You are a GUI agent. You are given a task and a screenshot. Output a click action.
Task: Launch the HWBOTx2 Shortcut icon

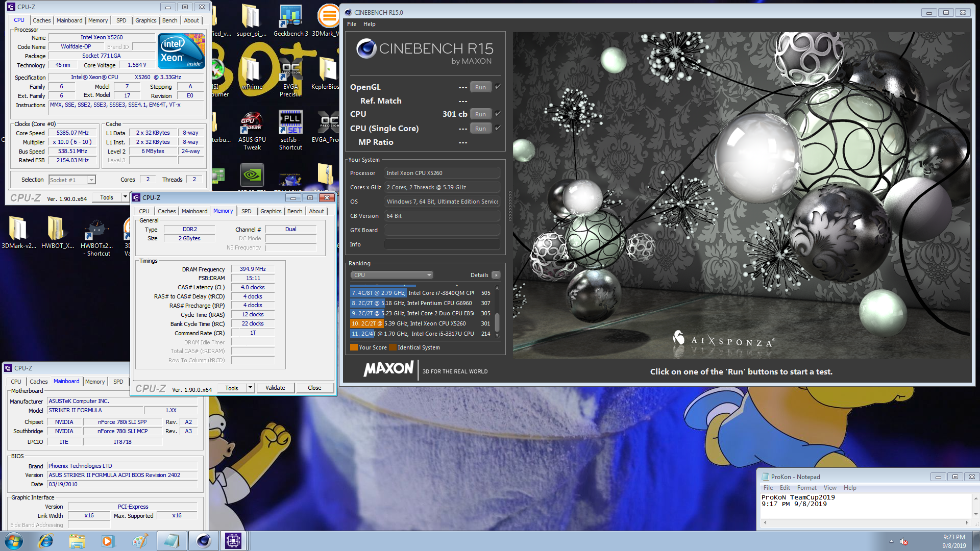[x=96, y=237]
